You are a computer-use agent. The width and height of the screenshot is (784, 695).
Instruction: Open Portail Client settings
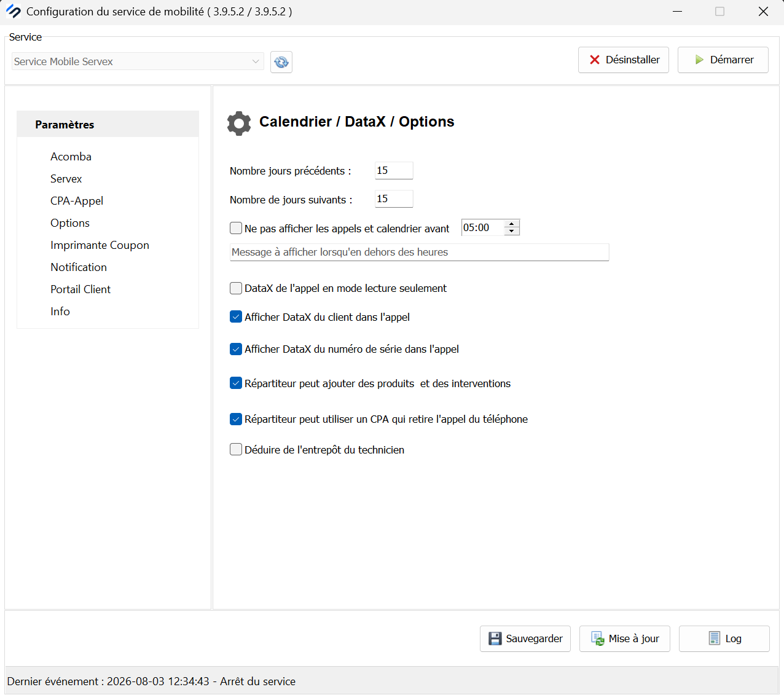pyautogui.click(x=80, y=289)
